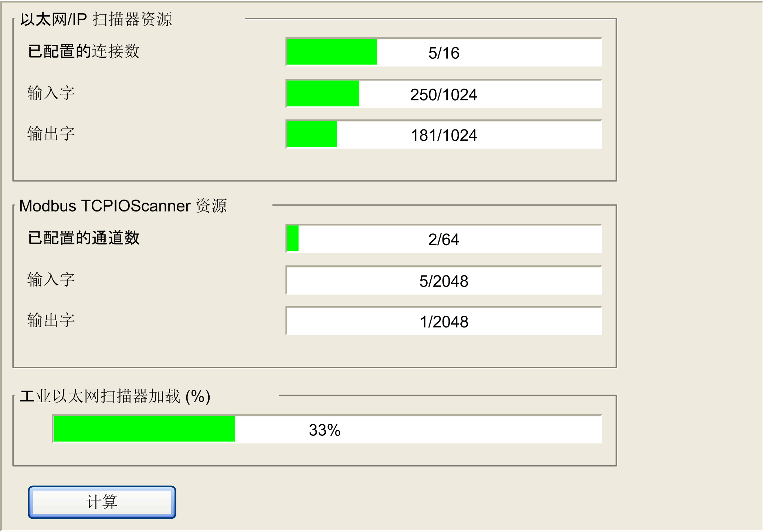Click the 1/2048 output words field
This screenshot has width=766, height=532.
(x=444, y=321)
